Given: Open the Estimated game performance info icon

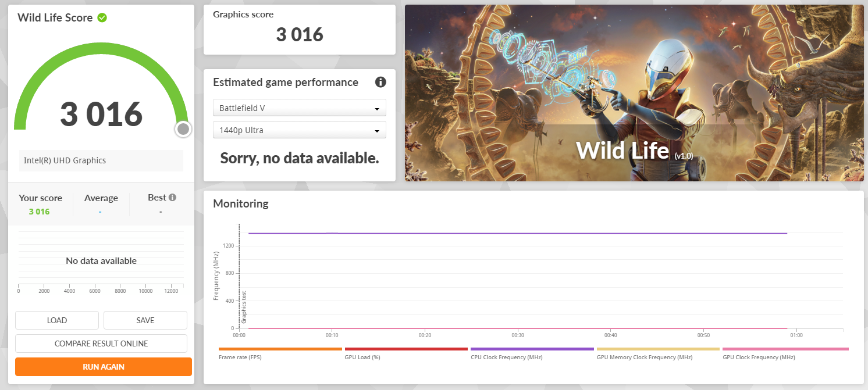Looking at the screenshot, I should (380, 82).
